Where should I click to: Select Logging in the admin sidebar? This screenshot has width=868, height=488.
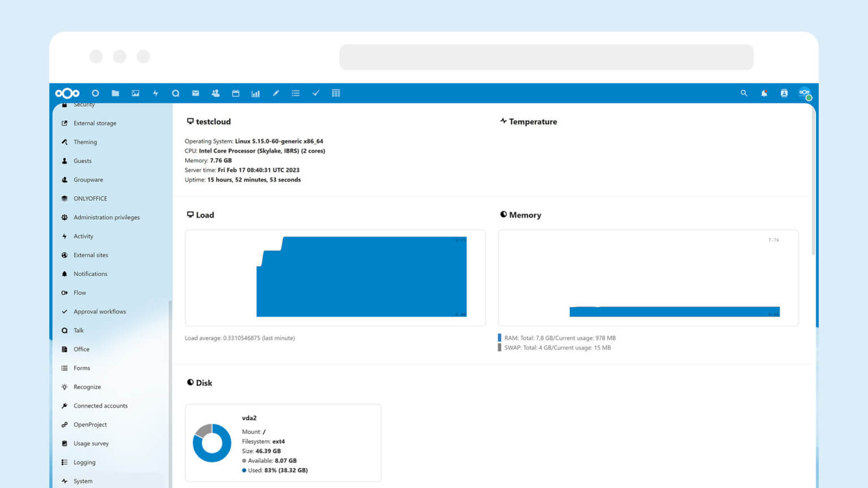pos(85,462)
